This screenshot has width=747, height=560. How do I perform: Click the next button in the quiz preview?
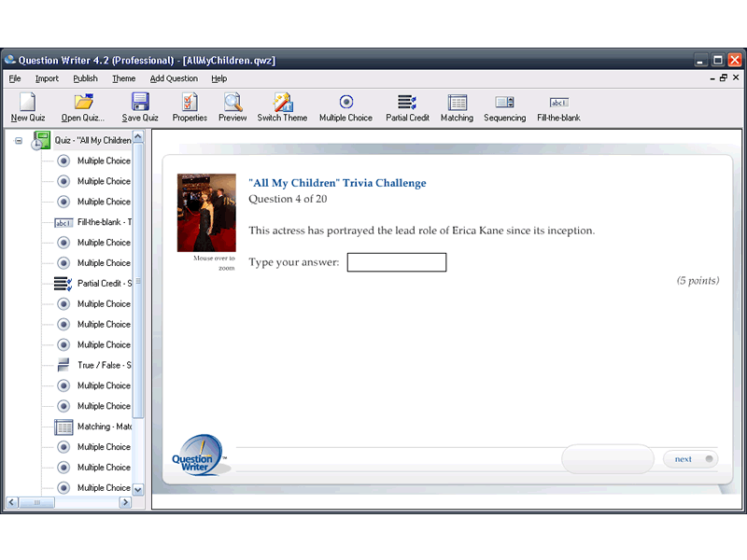pyautogui.click(x=690, y=459)
